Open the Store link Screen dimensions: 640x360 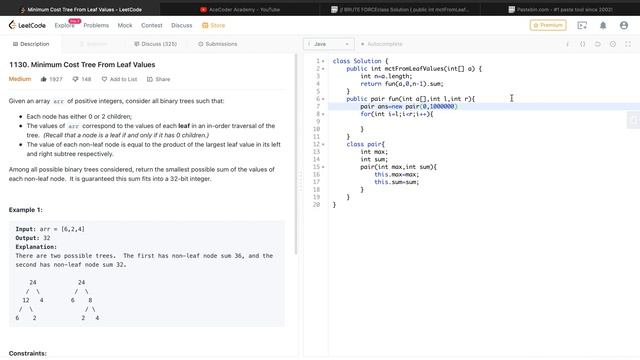point(213,25)
